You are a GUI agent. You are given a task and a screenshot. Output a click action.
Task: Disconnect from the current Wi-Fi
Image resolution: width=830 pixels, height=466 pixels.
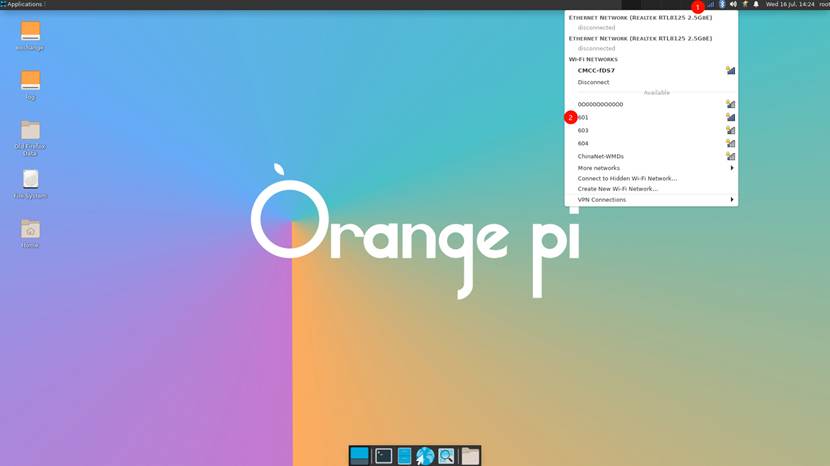coord(651,82)
